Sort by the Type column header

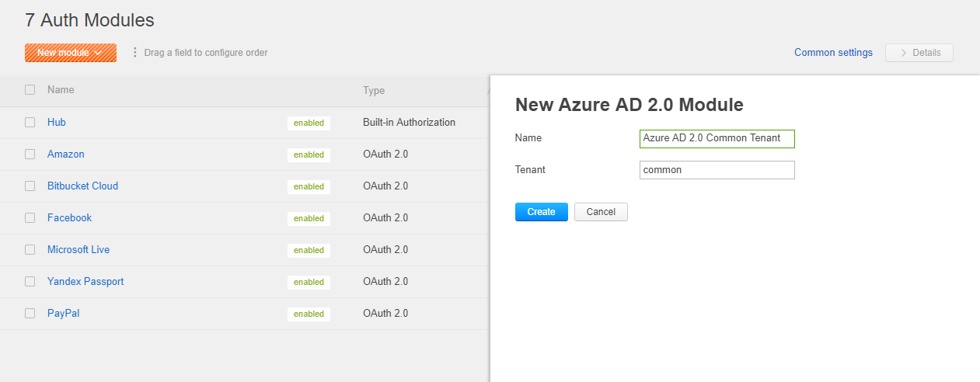(x=374, y=91)
